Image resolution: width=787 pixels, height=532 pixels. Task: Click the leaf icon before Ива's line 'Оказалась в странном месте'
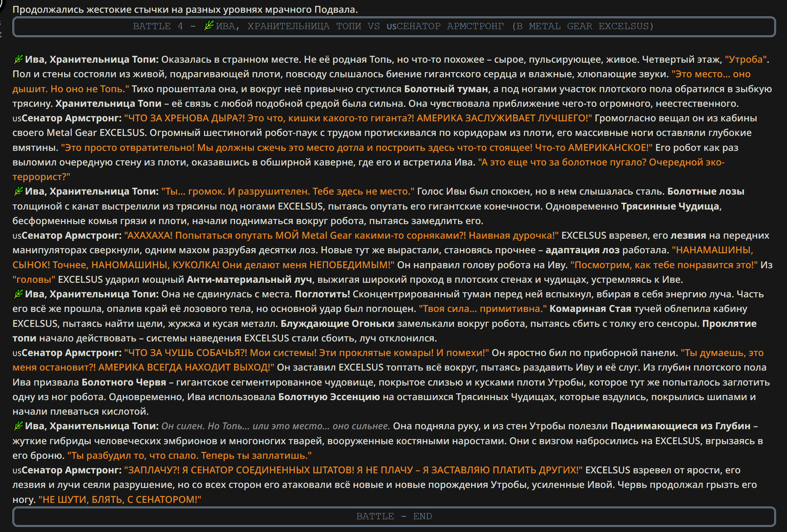18,59
